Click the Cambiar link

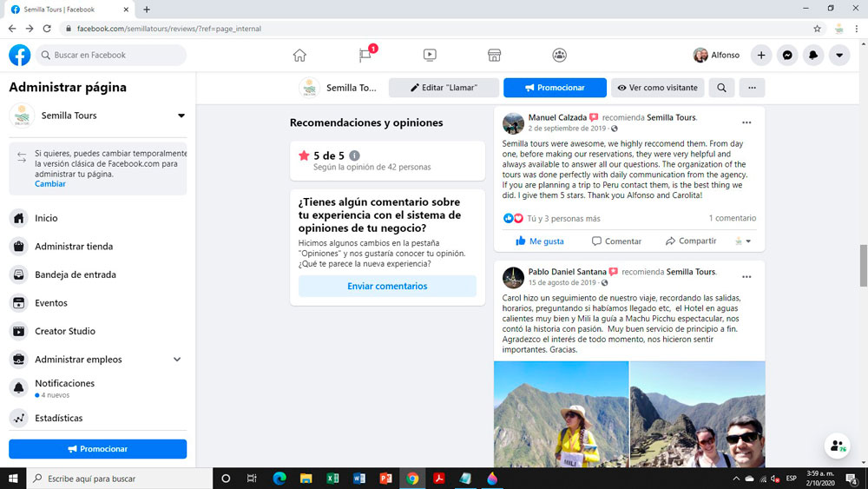tap(49, 184)
